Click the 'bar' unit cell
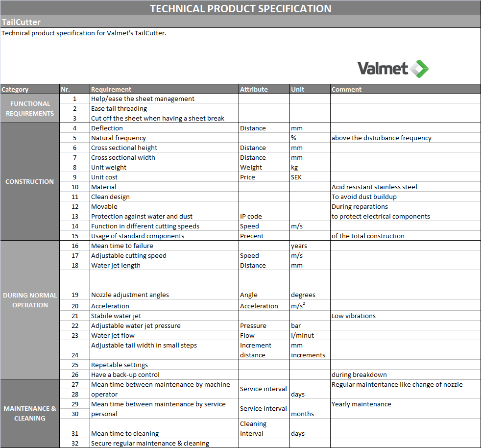The height and width of the screenshot is (448, 481). point(310,326)
